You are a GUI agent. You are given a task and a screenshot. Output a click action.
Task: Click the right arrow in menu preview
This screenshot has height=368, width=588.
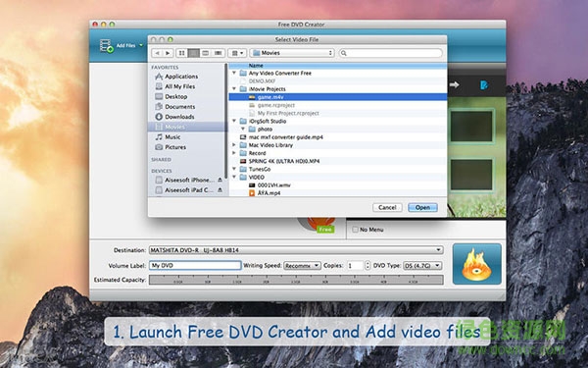click(x=455, y=84)
